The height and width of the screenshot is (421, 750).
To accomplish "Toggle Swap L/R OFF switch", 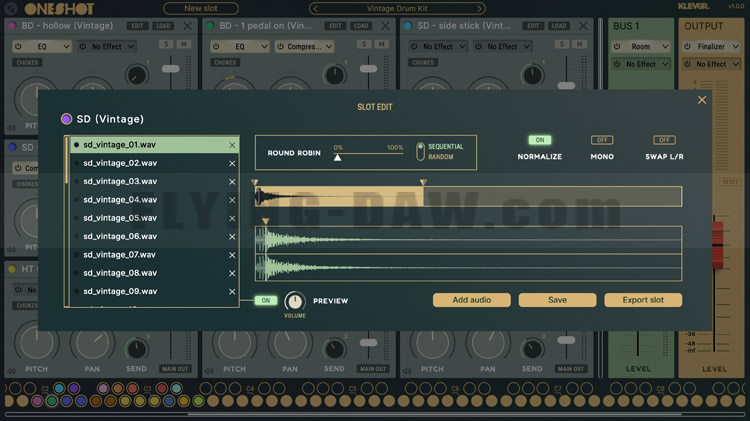I will (664, 140).
